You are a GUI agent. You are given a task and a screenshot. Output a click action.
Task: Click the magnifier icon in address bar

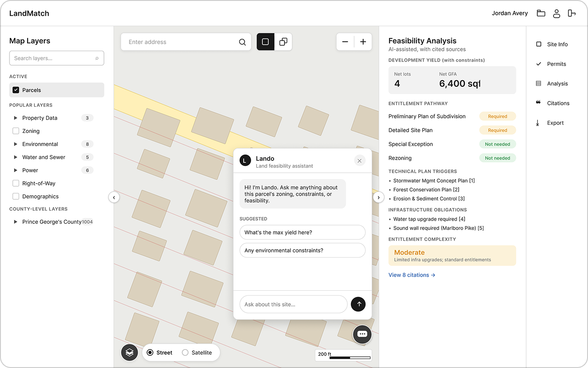click(242, 42)
